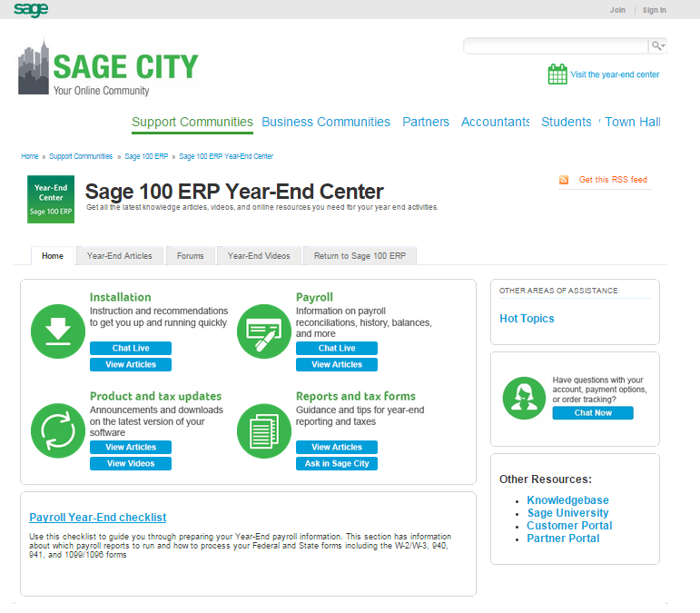The image size is (700, 613).
Task: Open the Payroll Year-End checklist link
Action: pyautogui.click(x=98, y=518)
